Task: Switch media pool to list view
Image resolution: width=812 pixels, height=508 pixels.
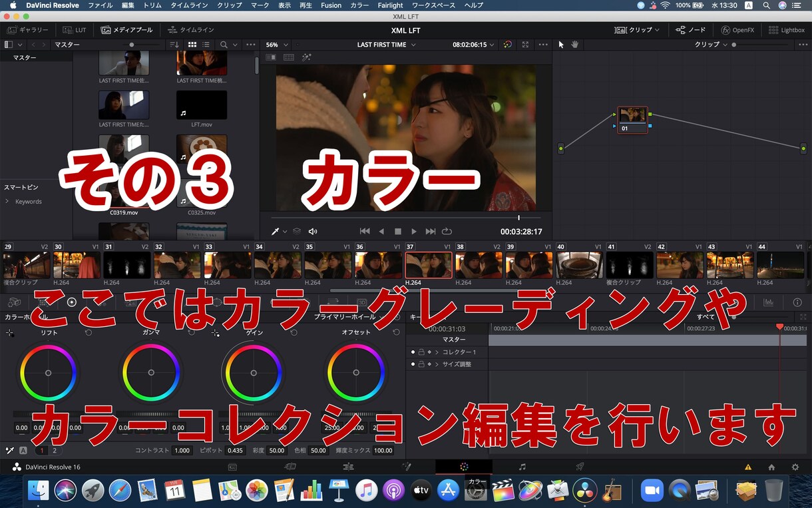Action: (x=206, y=45)
